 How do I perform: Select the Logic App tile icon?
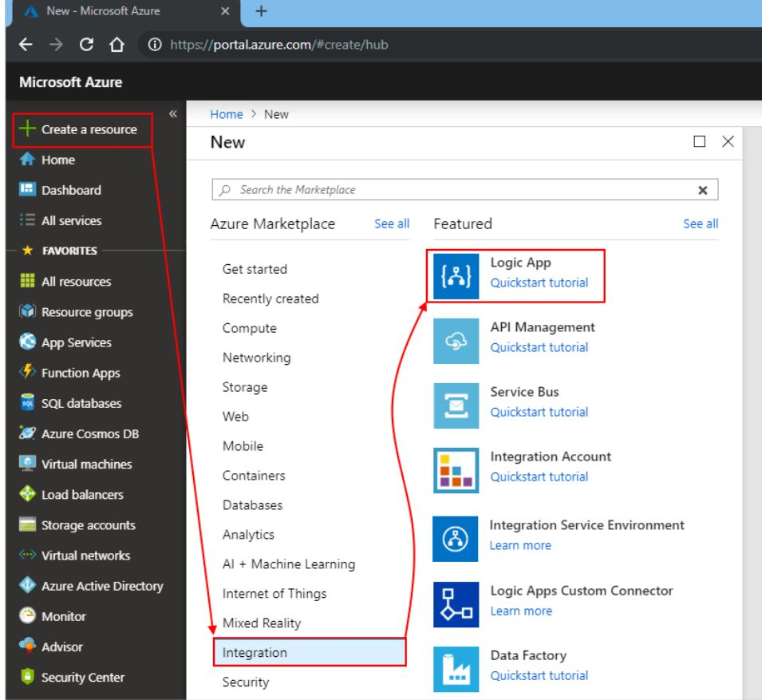(456, 276)
